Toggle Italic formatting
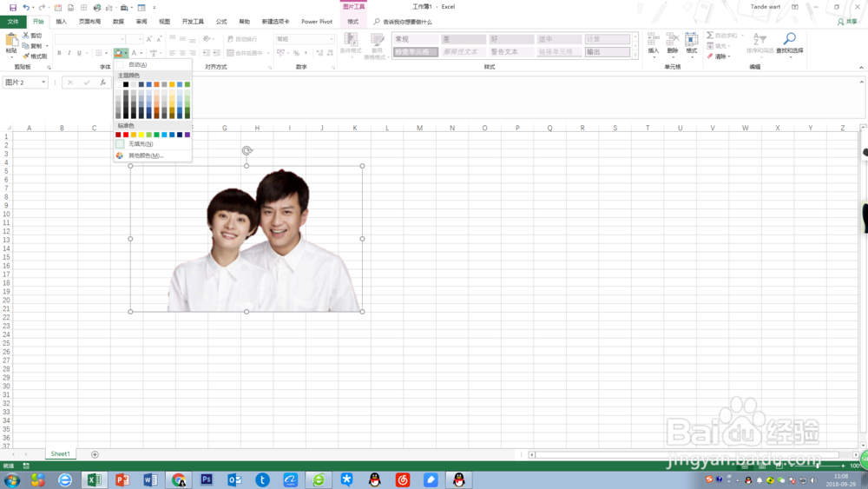 click(x=69, y=53)
